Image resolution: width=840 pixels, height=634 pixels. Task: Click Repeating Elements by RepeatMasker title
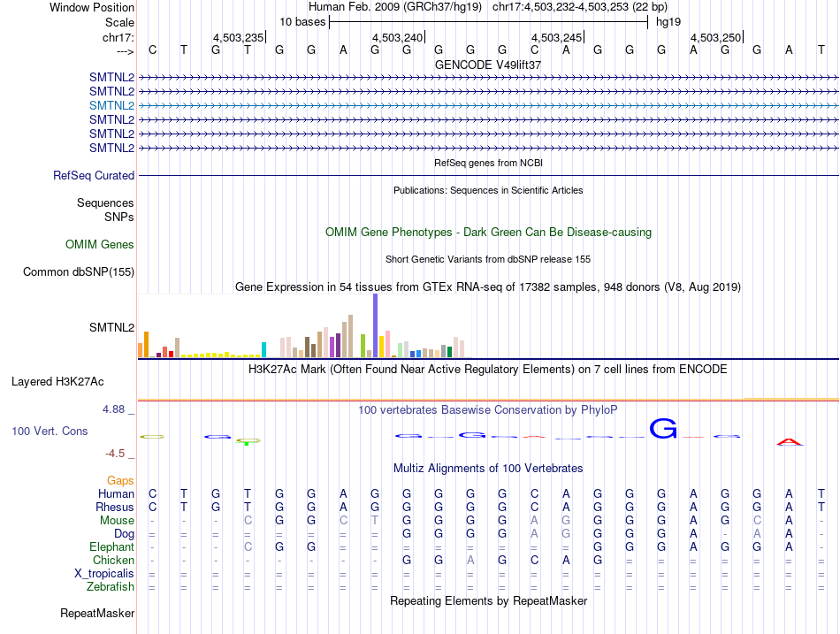488,600
